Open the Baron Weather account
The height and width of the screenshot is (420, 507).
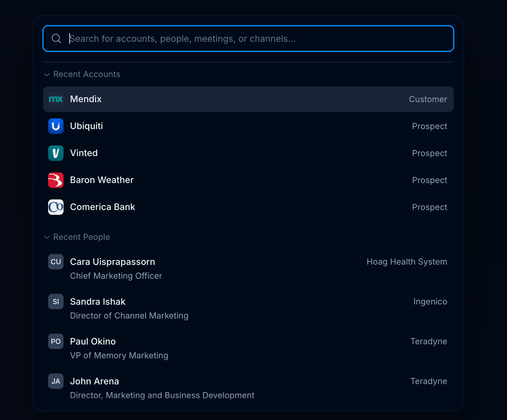(248, 180)
